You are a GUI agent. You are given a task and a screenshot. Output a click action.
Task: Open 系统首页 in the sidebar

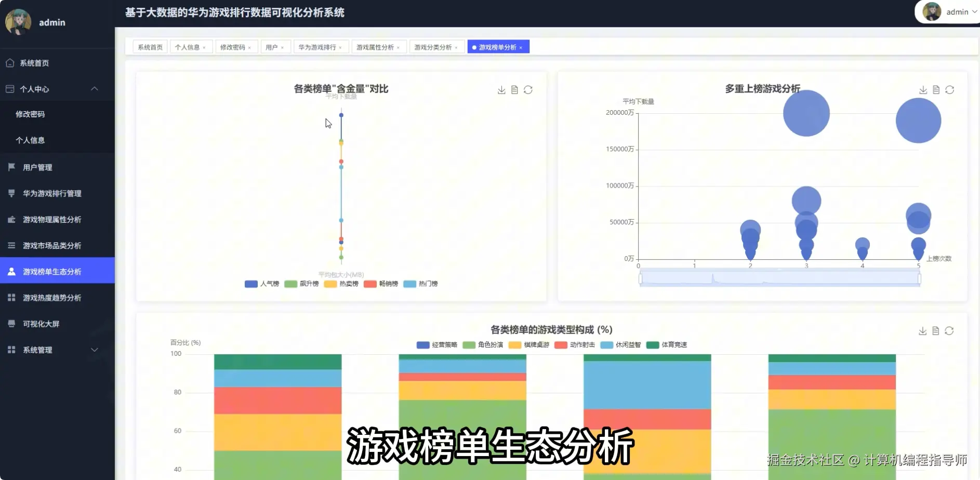57,63
